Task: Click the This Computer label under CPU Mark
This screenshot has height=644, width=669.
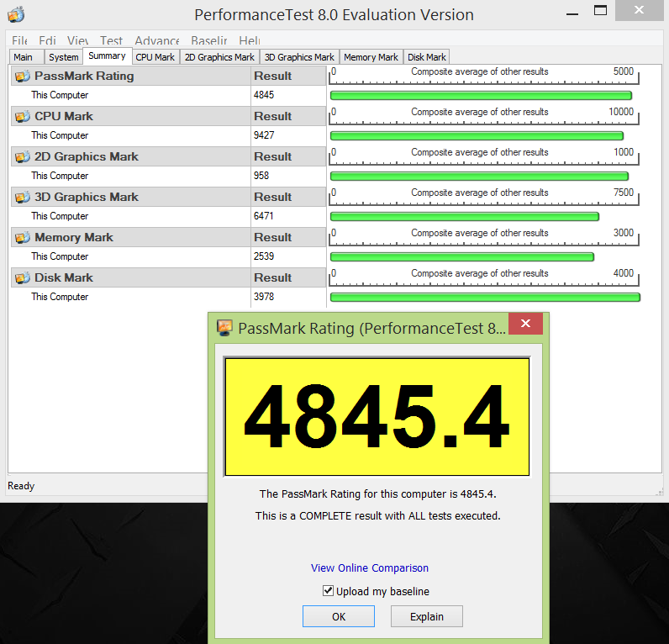Action: pos(60,135)
